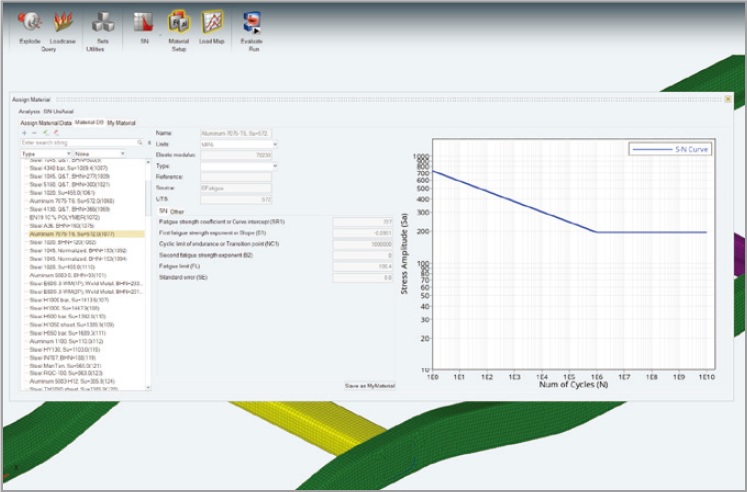
Task: Open the Loadcase query tool
Action: tap(64, 22)
